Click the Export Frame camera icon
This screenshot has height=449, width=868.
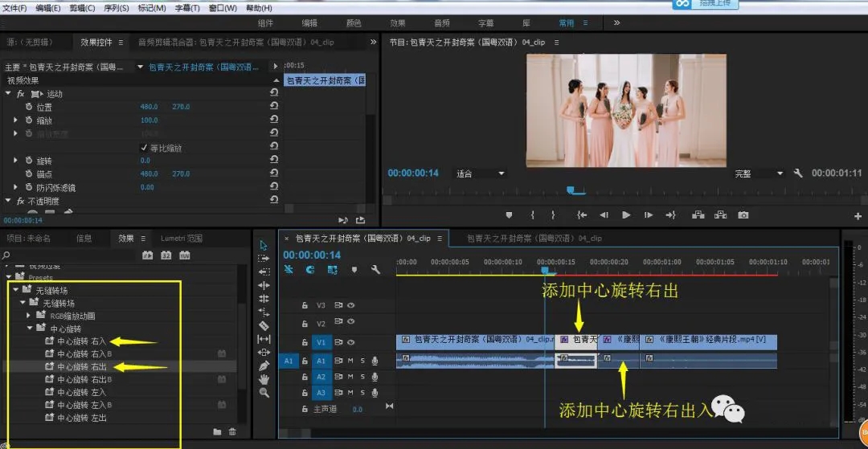[x=743, y=215]
